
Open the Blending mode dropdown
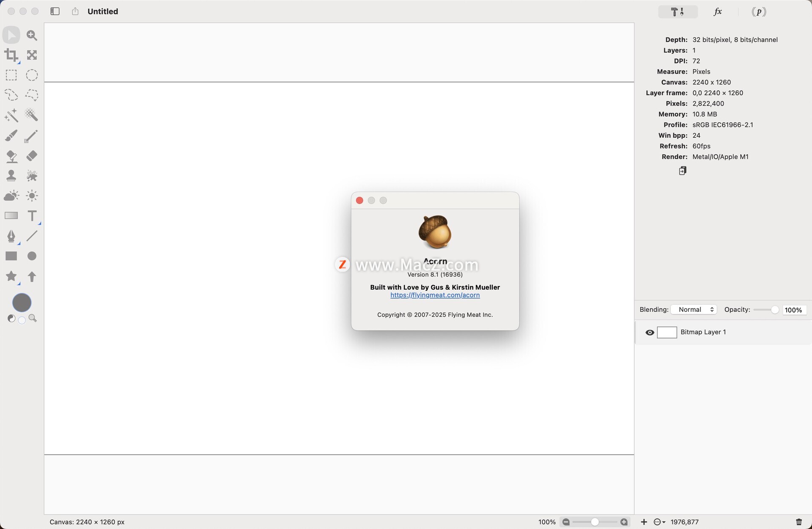click(694, 310)
